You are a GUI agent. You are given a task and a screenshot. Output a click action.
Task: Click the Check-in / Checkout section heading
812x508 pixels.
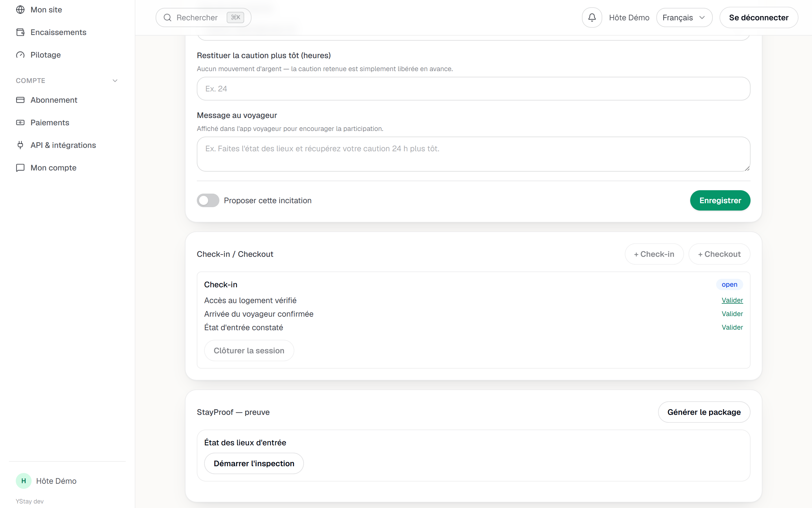[x=235, y=254]
